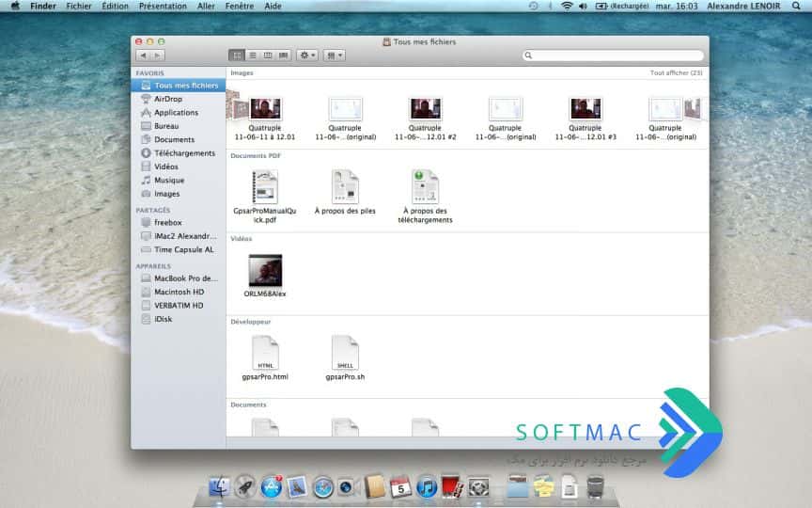Open iTunes from the Dock
This screenshot has height=508, width=812.
pyautogui.click(x=427, y=487)
